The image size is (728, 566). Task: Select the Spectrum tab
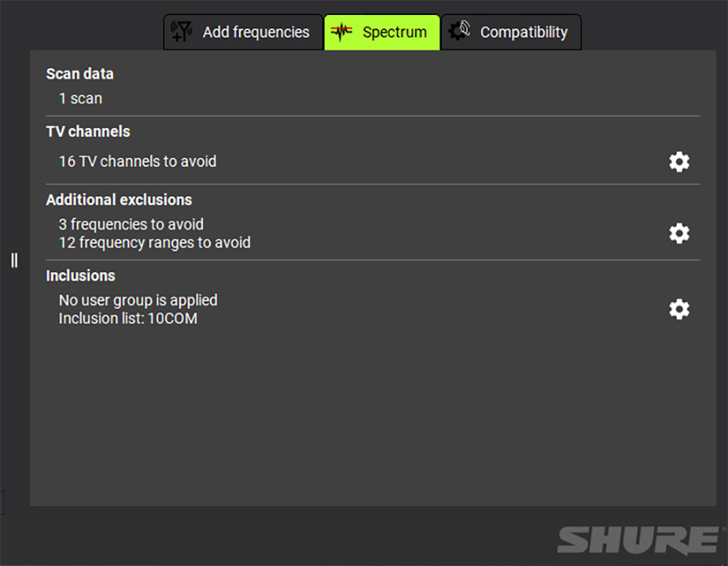tap(381, 32)
